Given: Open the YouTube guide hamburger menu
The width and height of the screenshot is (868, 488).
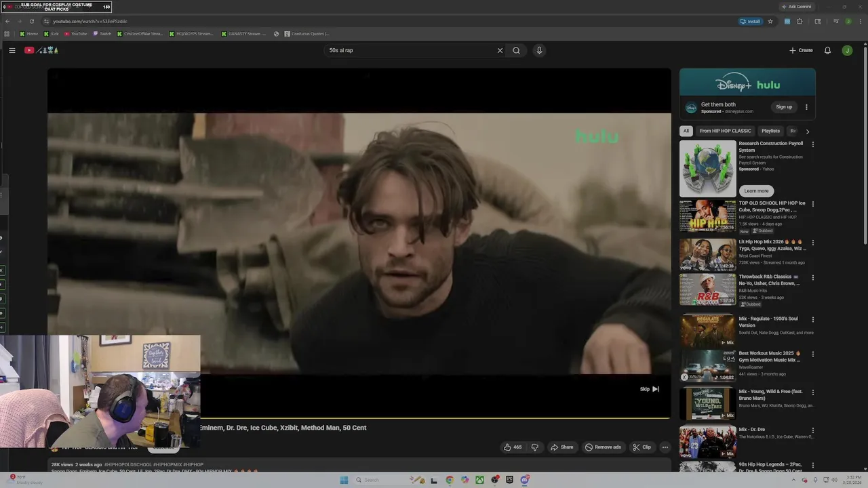Looking at the screenshot, I should tap(12, 50).
